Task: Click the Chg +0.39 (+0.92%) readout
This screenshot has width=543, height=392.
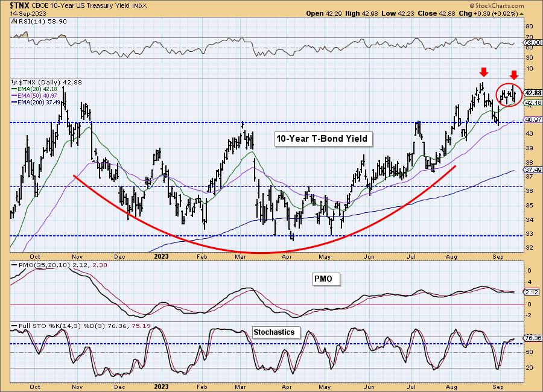Action: (488, 14)
